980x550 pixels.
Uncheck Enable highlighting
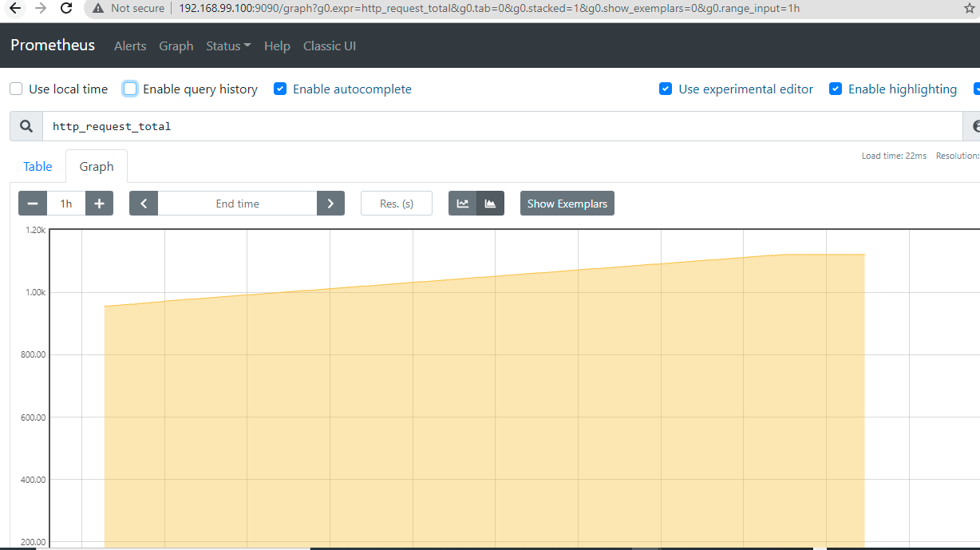[x=836, y=89]
